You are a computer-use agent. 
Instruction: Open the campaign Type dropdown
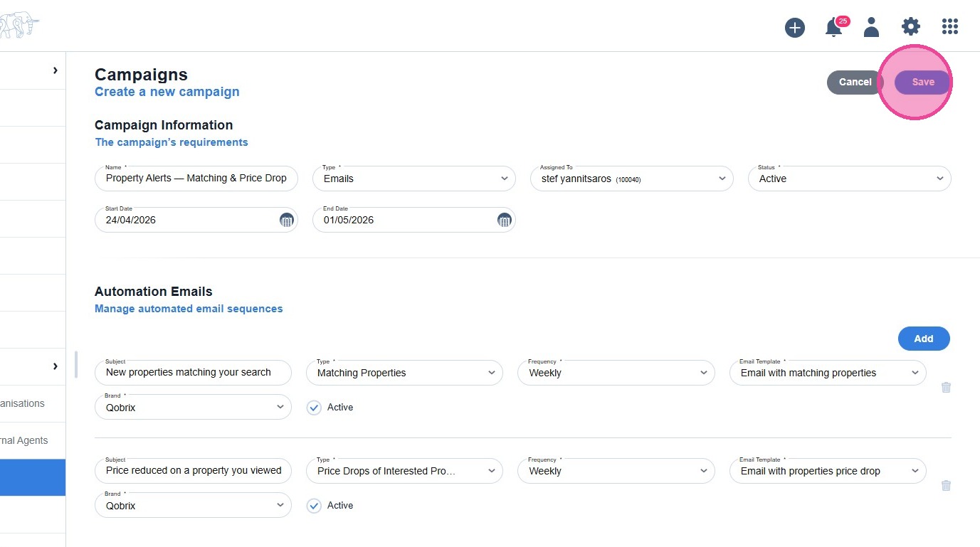413,179
